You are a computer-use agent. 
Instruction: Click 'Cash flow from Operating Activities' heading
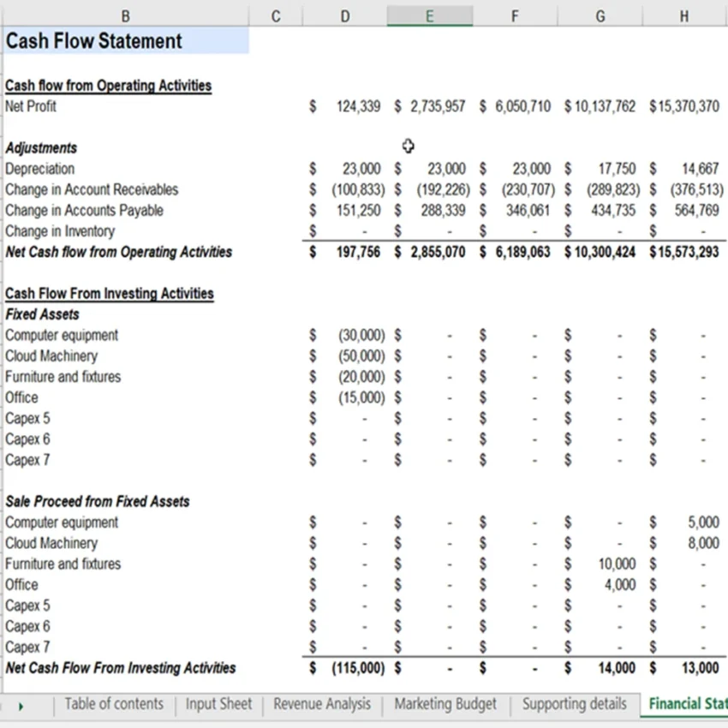[108, 86]
